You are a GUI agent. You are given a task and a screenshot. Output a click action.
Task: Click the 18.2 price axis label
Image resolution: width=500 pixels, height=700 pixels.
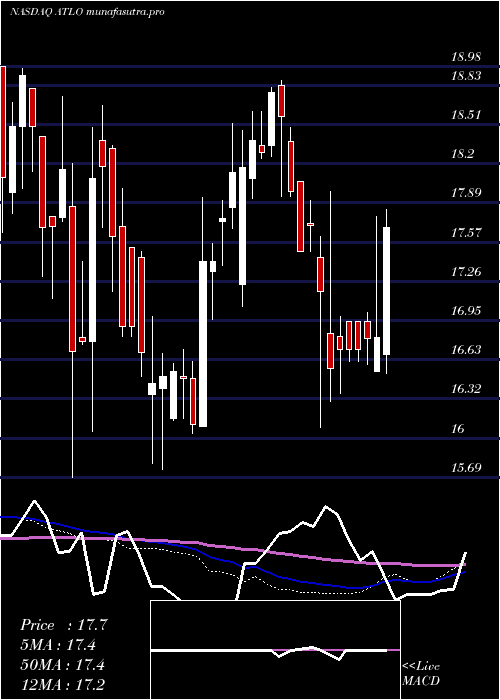click(463, 154)
